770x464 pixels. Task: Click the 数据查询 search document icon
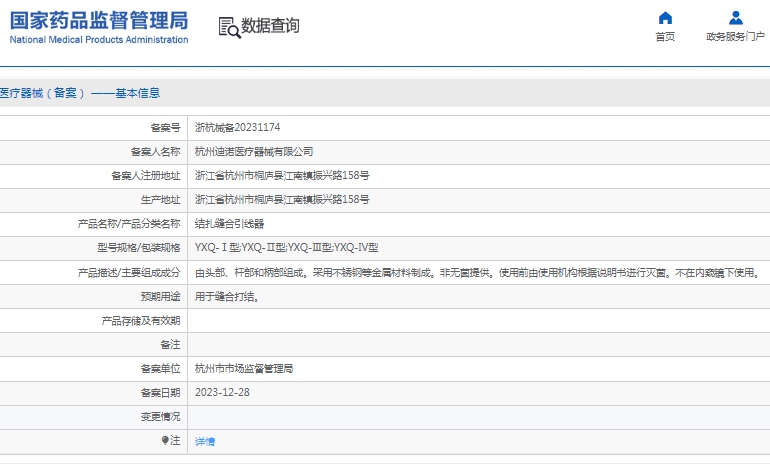229,27
